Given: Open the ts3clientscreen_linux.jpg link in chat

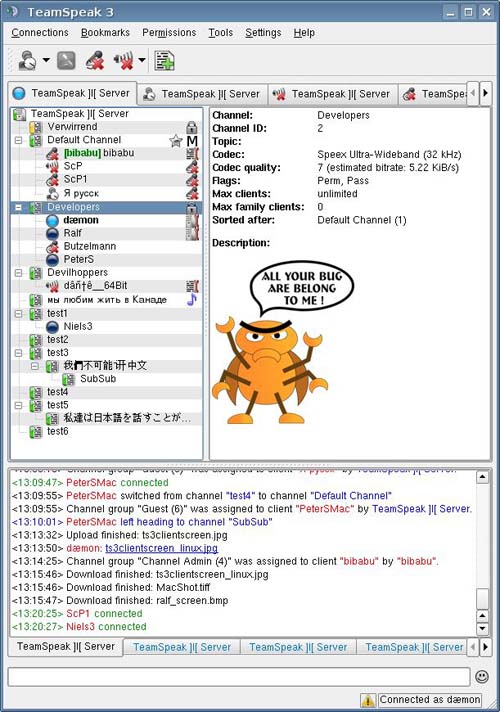Looking at the screenshot, I should coord(162,548).
